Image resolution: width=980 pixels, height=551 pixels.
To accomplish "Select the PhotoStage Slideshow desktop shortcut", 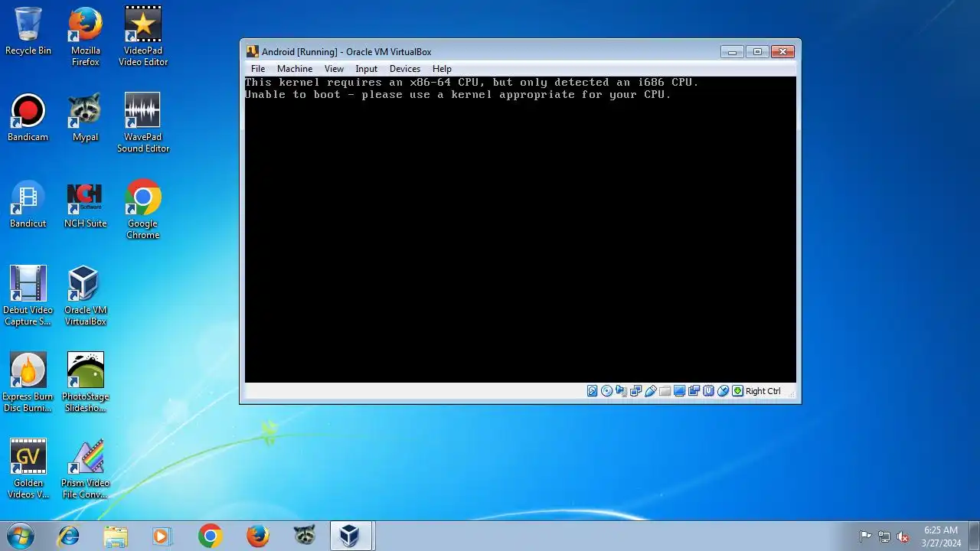I will tap(86, 383).
